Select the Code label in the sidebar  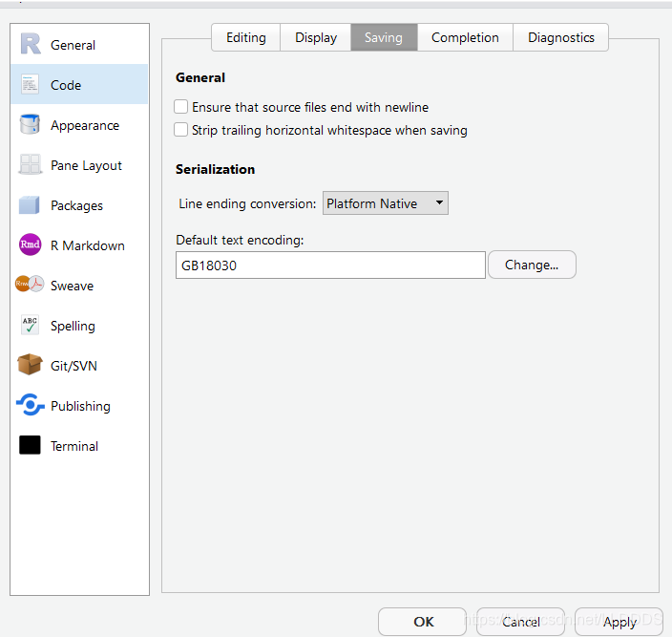click(66, 85)
